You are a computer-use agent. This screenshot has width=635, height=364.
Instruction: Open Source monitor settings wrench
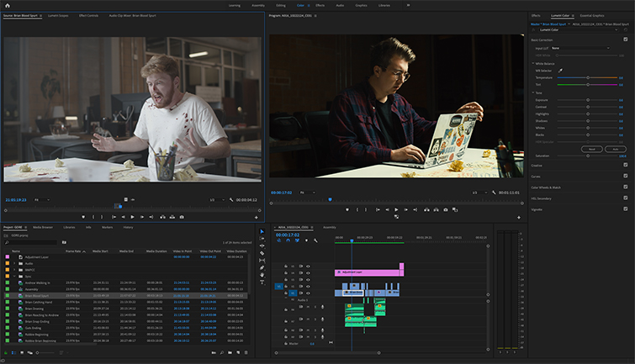tap(231, 199)
